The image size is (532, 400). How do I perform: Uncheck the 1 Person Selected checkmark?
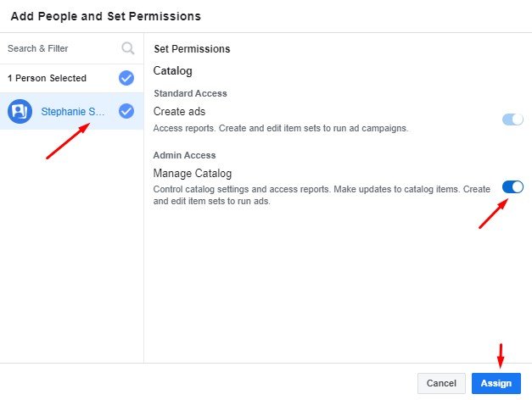(126, 78)
